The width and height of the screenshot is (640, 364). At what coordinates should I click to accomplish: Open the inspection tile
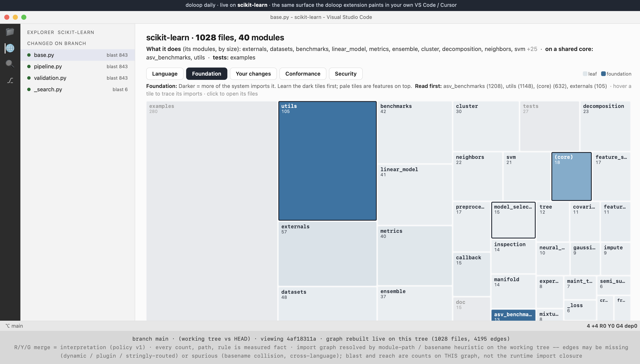coord(513,256)
